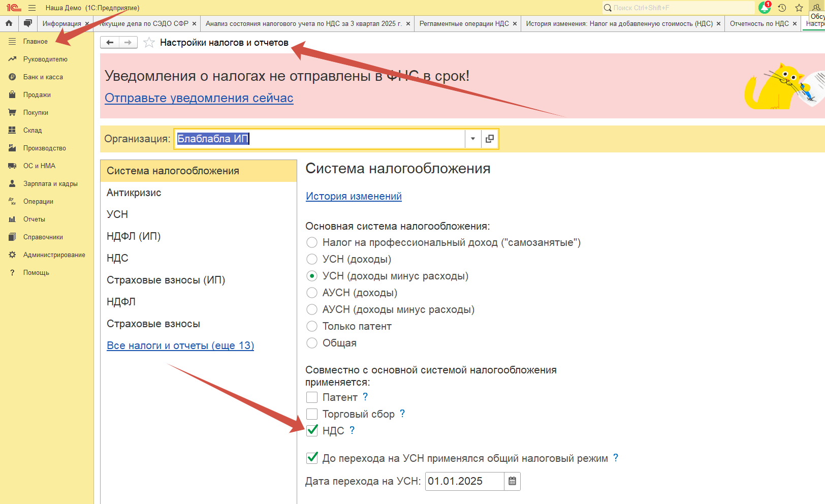Open Банк и касса menu section
This screenshot has width=825, height=504.
[x=43, y=77]
